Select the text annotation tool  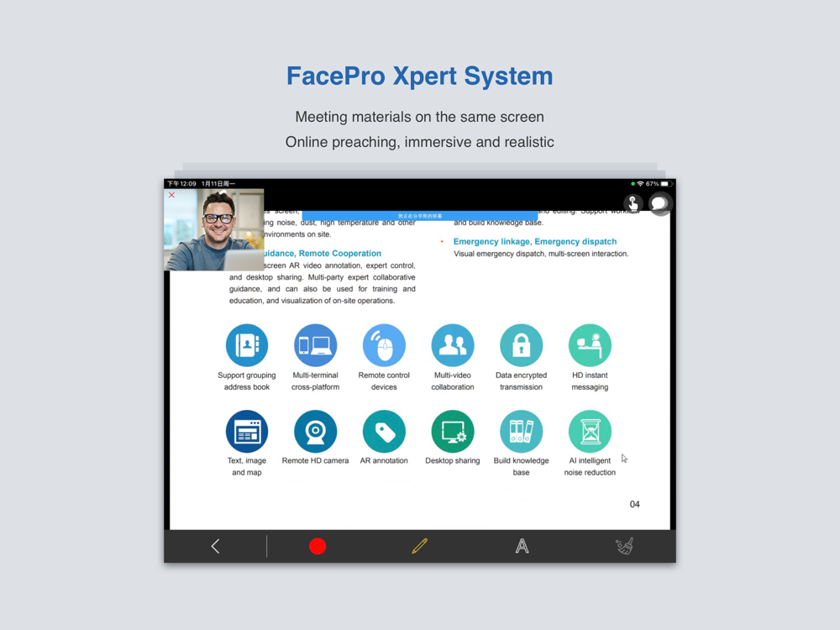tap(522, 547)
